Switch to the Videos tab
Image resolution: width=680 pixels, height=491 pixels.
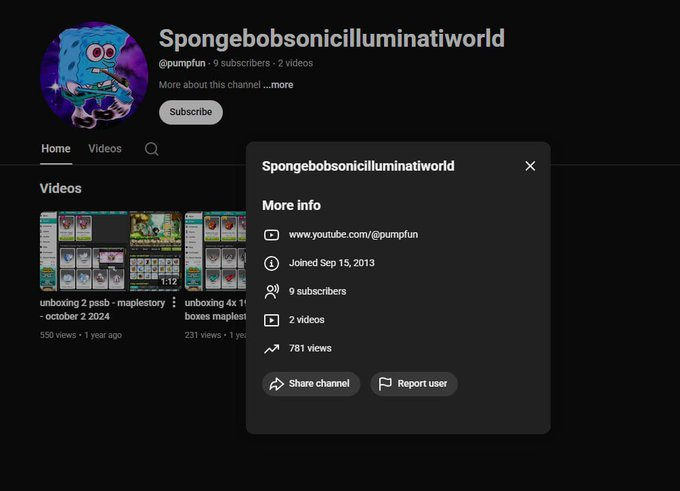click(x=105, y=149)
